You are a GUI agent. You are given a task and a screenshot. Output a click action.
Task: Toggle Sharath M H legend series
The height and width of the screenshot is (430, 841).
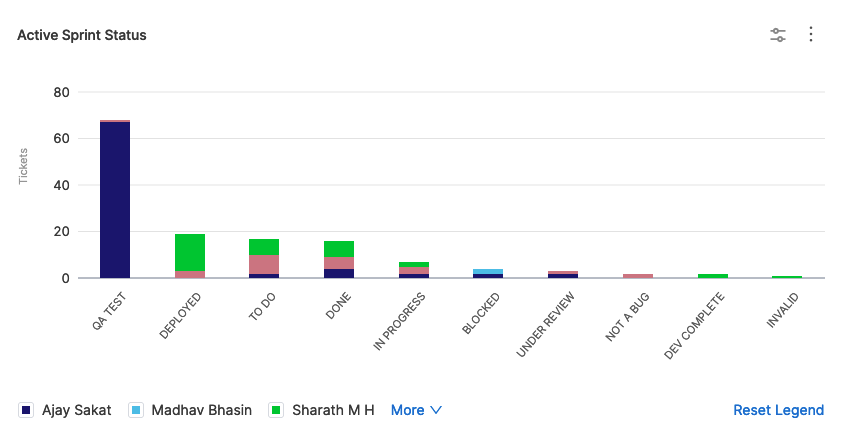(x=332, y=410)
